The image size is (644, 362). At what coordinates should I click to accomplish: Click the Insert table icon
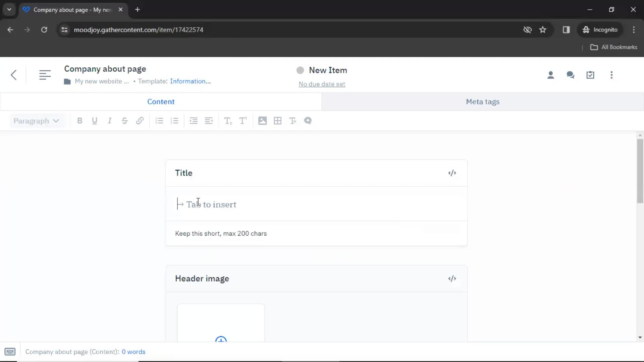coord(278,121)
